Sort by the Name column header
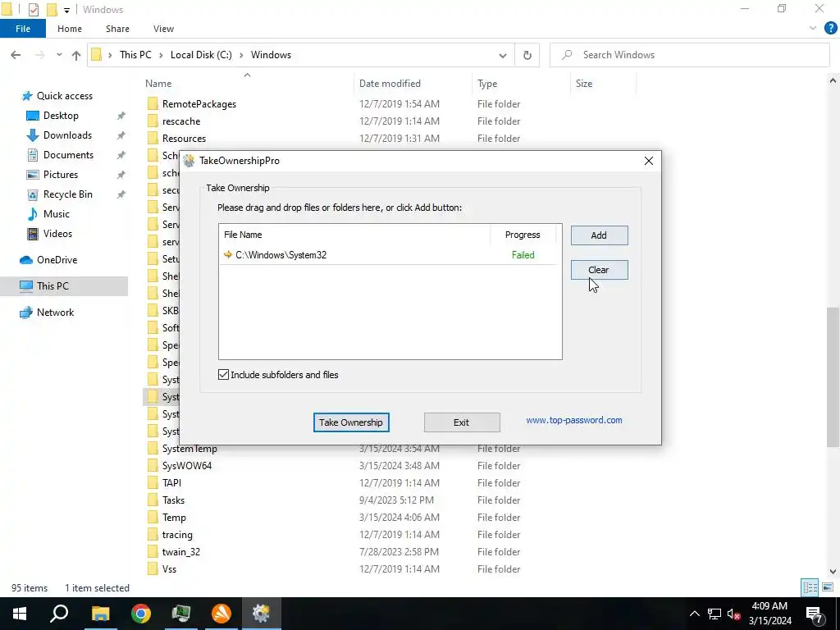The width and height of the screenshot is (840, 630). (x=248, y=84)
